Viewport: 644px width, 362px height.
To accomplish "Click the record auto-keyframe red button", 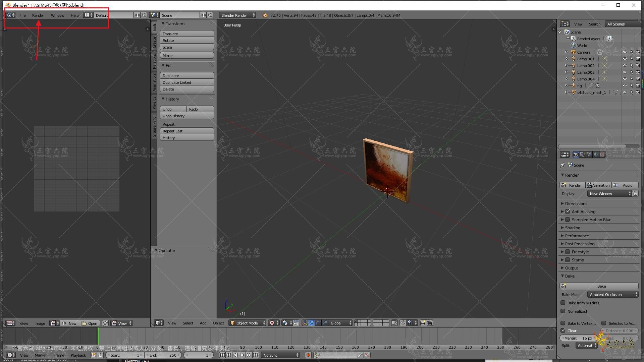I will 308,355.
